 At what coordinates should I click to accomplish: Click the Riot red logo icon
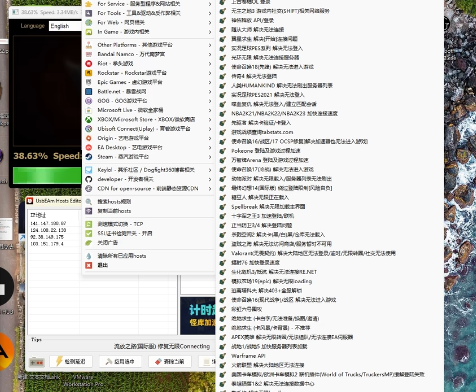tap(89, 63)
